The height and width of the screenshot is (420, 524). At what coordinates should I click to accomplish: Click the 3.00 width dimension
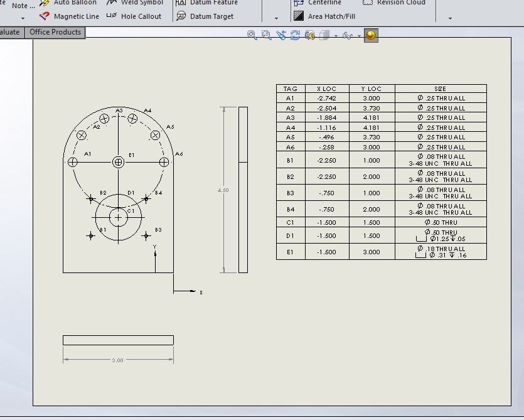117,360
